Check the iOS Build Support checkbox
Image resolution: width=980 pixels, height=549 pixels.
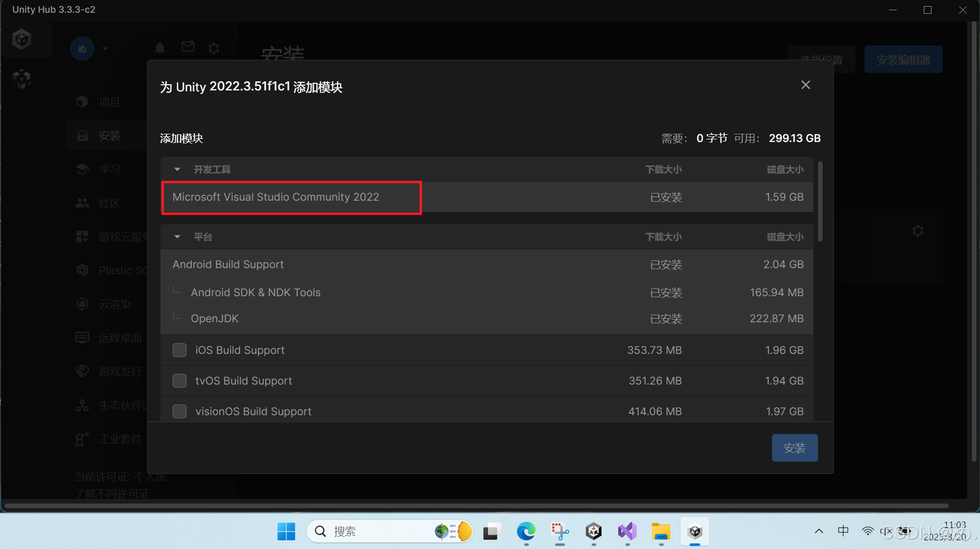pos(179,350)
